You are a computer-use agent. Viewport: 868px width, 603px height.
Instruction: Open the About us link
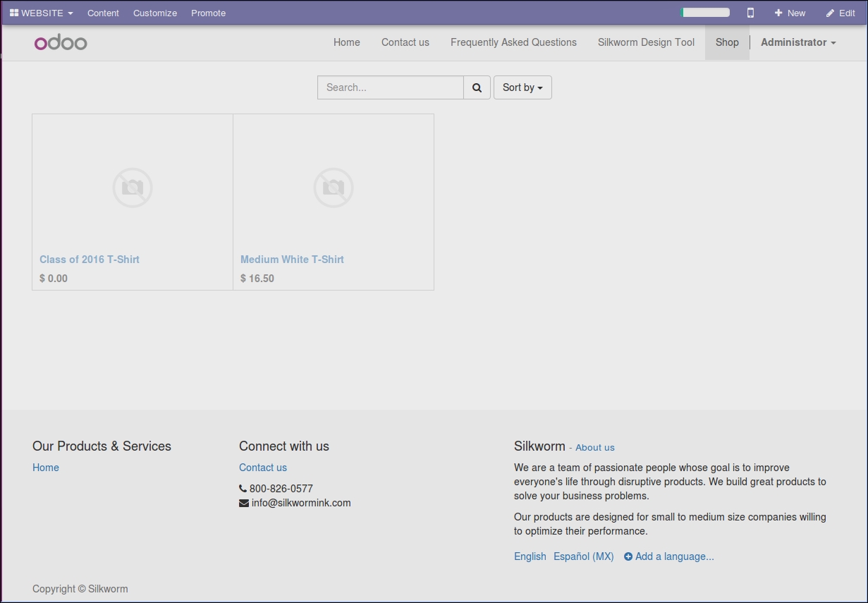(x=595, y=447)
